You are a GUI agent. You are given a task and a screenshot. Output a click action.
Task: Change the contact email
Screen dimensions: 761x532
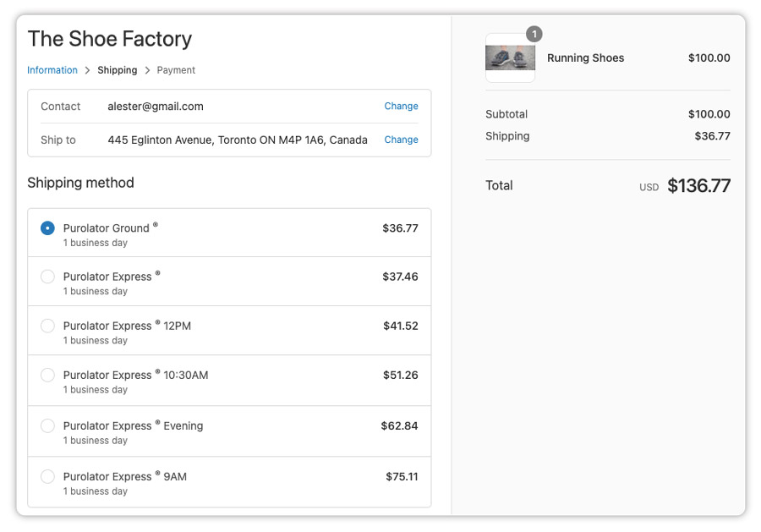pos(401,106)
